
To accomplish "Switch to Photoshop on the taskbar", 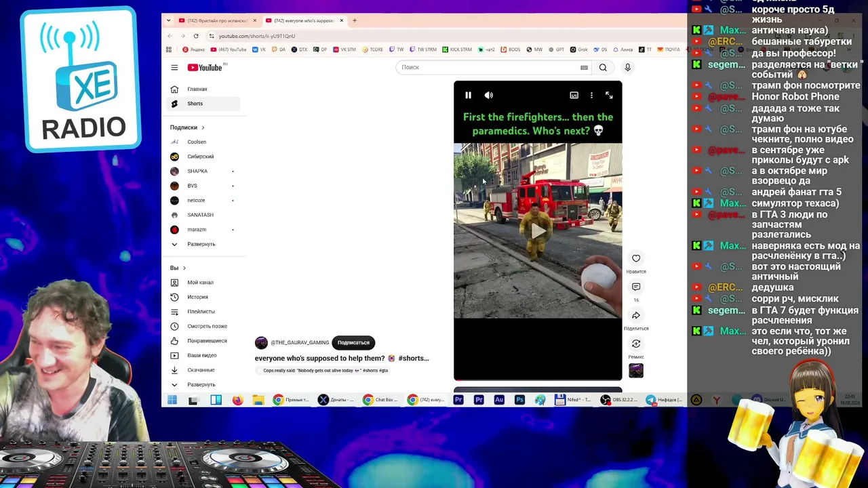I will (519, 400).
